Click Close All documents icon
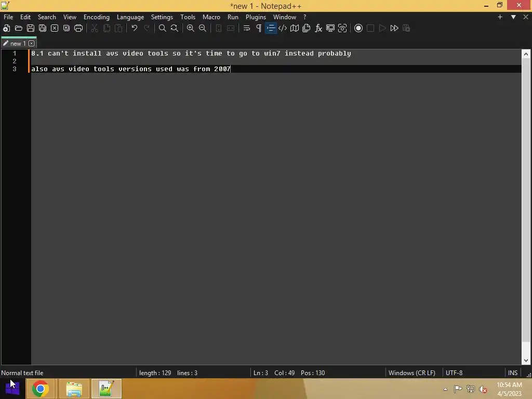 (x=66, y=28)
